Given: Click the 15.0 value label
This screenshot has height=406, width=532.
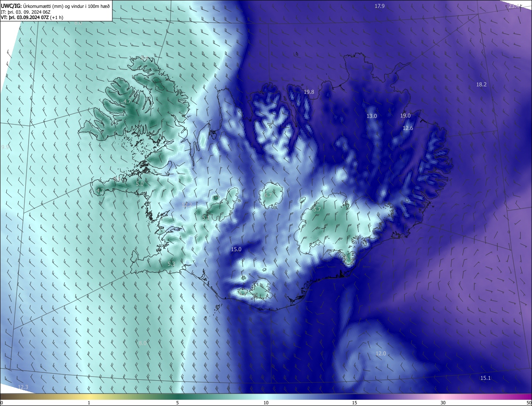Looking at the screenshot, I should (236, 249).
